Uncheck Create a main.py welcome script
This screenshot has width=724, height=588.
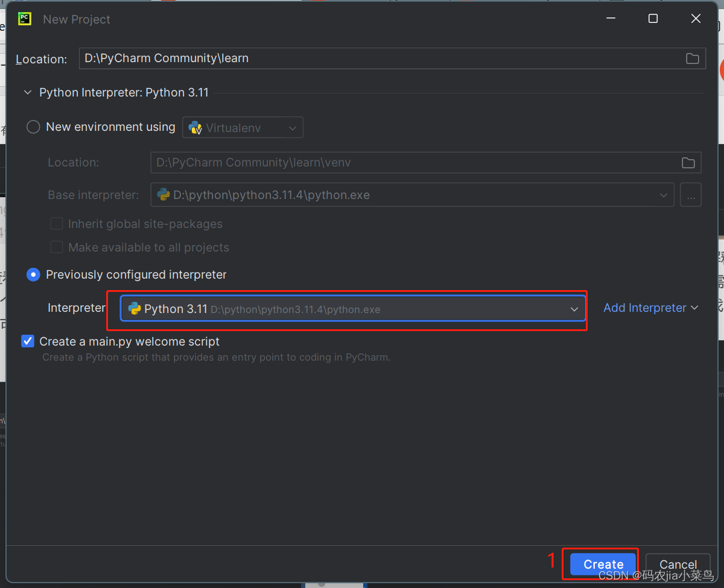coord(28,341)
